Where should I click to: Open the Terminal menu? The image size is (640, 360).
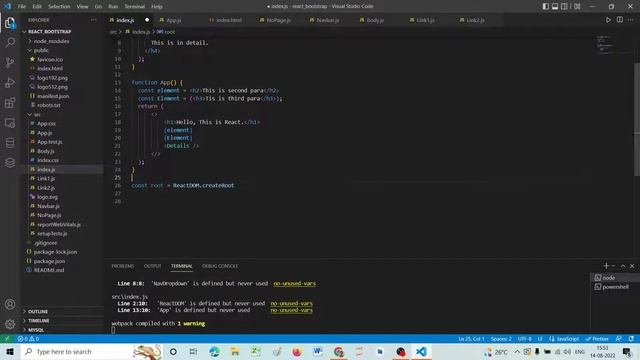tap(135, 7)
